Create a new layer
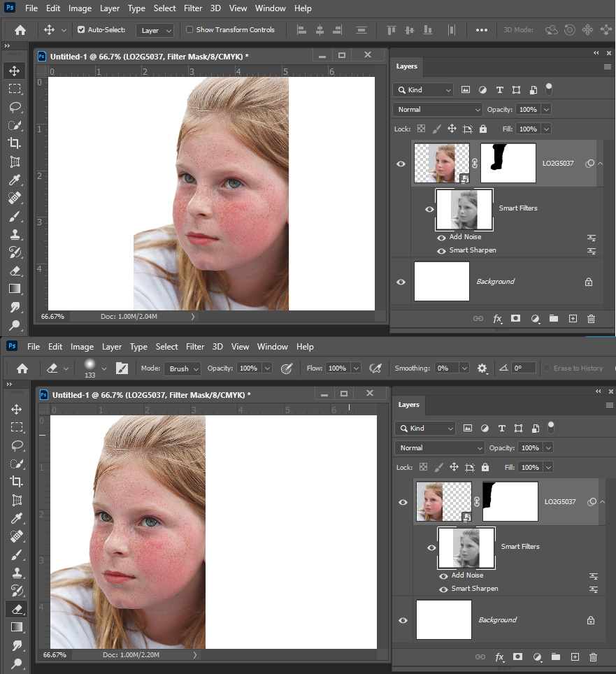The image size is (616, 674). tap(572, 318)
